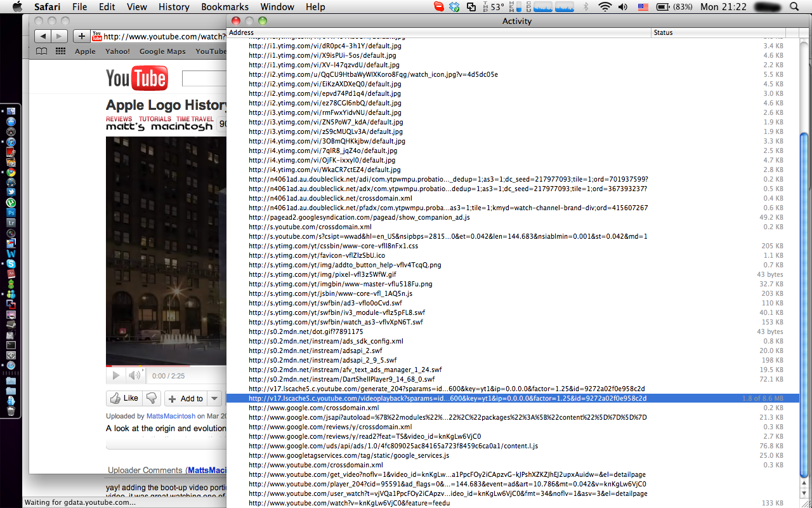Mute the YouTube video volume icon
Screen dimensions: 812x508
click(x=134, y=375)
